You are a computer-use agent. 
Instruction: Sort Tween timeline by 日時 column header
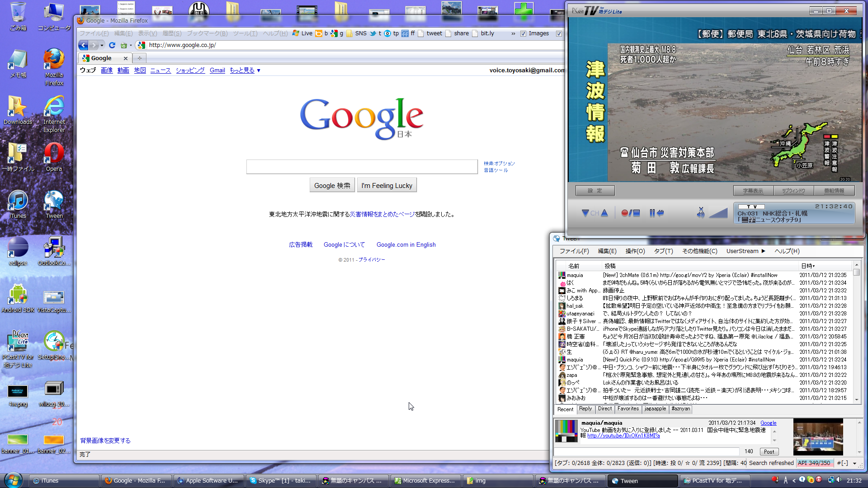825,266
